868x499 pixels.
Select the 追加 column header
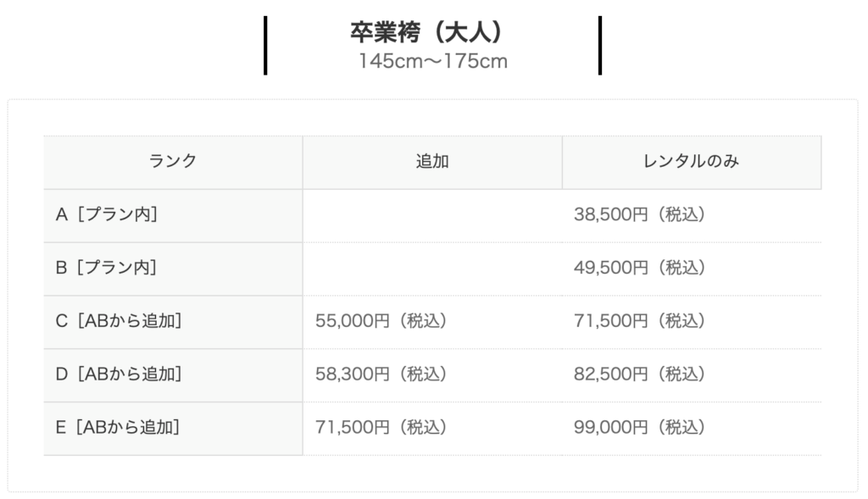(432, 162)
